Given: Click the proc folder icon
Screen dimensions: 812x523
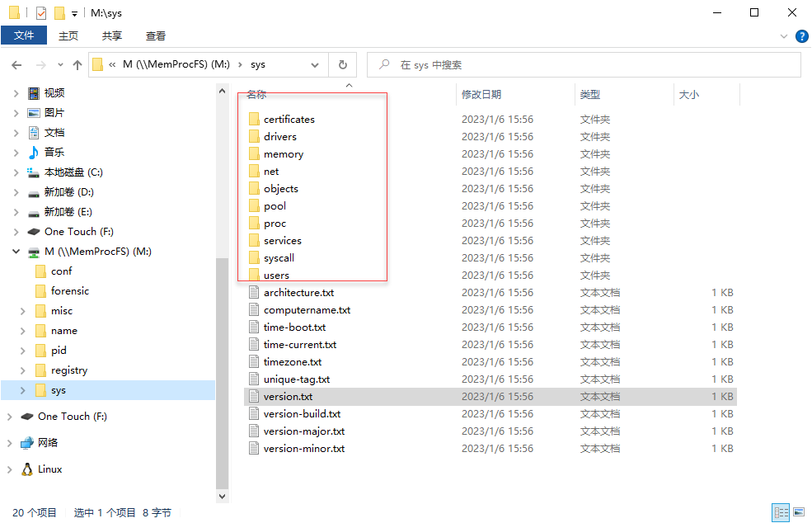Looking at the screenshot, I should [254, 224].
